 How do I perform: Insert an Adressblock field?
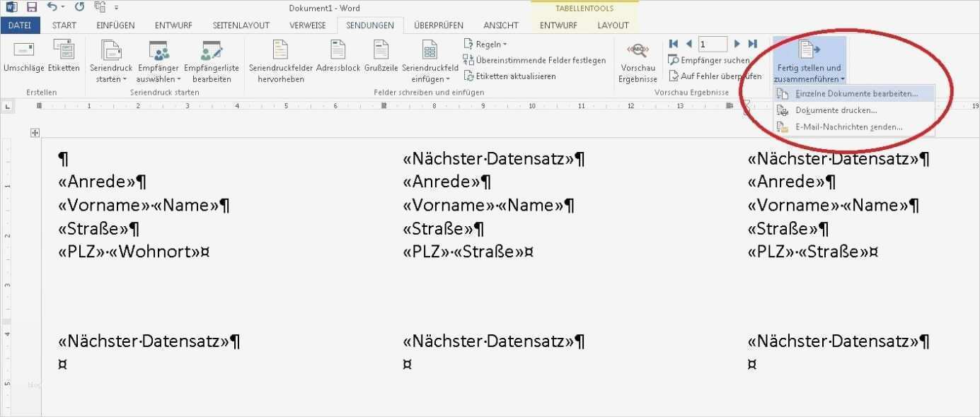338,57
